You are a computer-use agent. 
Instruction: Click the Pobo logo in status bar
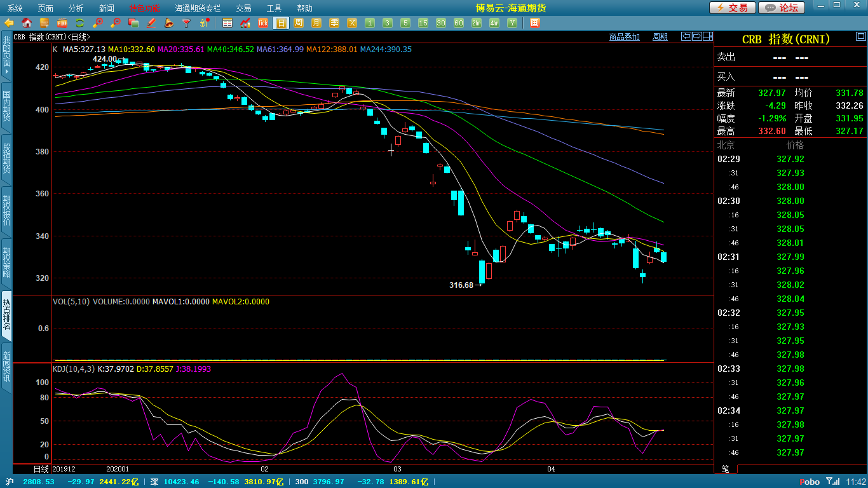(x=810, y=482)
